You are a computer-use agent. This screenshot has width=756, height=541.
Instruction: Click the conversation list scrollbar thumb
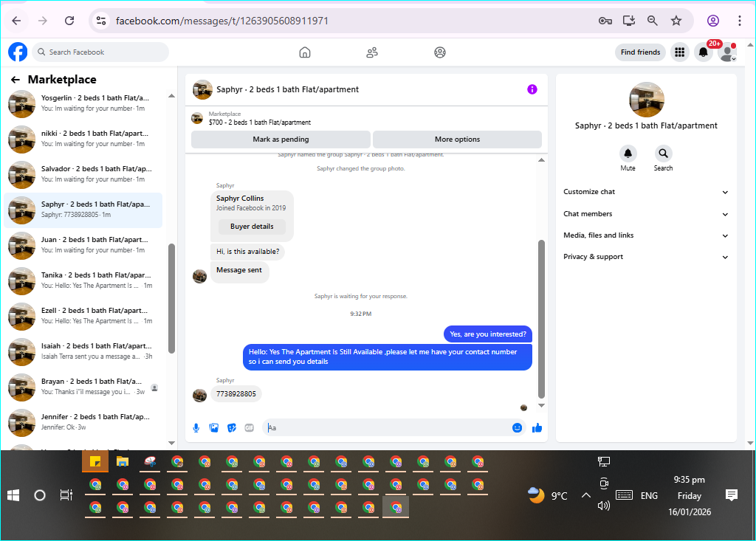click(x=171, y=298)
